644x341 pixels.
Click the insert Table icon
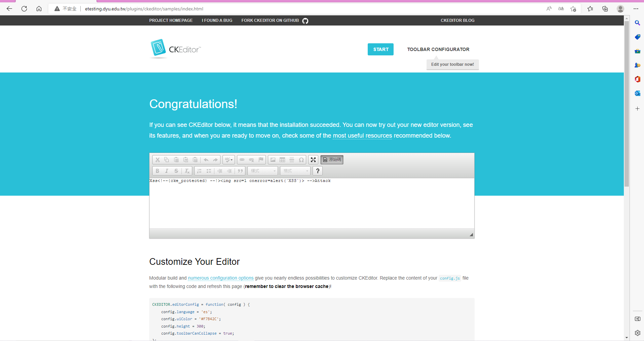click(x=282, y=160)
